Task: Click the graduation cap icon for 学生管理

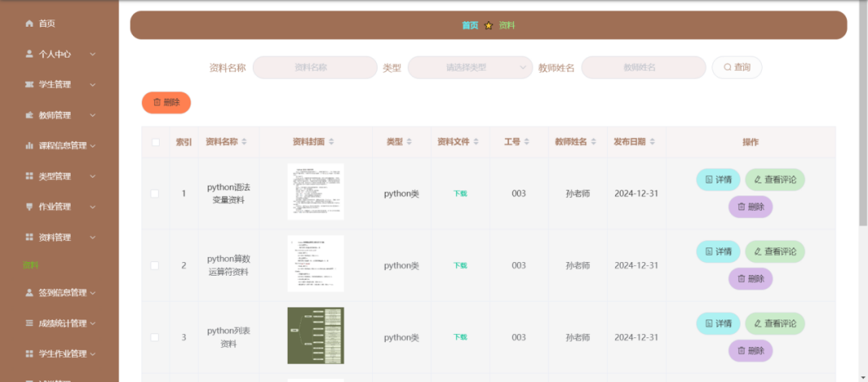Action: point(29,84)
